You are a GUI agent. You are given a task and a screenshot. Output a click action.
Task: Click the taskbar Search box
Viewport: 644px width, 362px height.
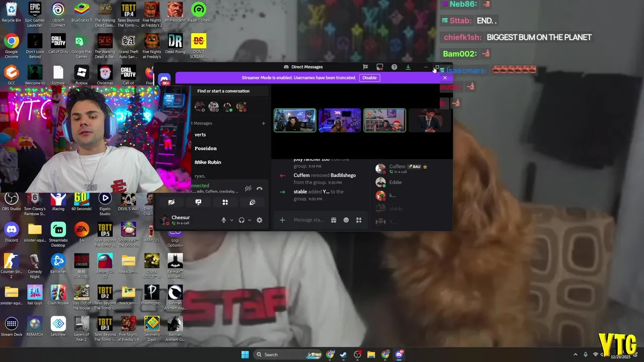288,354
